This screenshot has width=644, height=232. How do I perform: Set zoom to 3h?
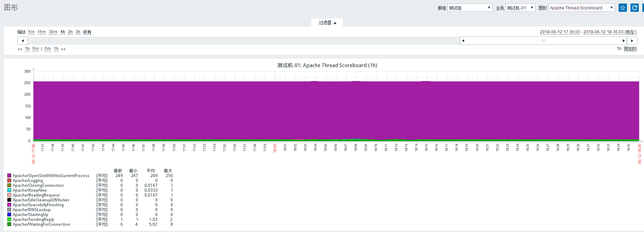78,32
